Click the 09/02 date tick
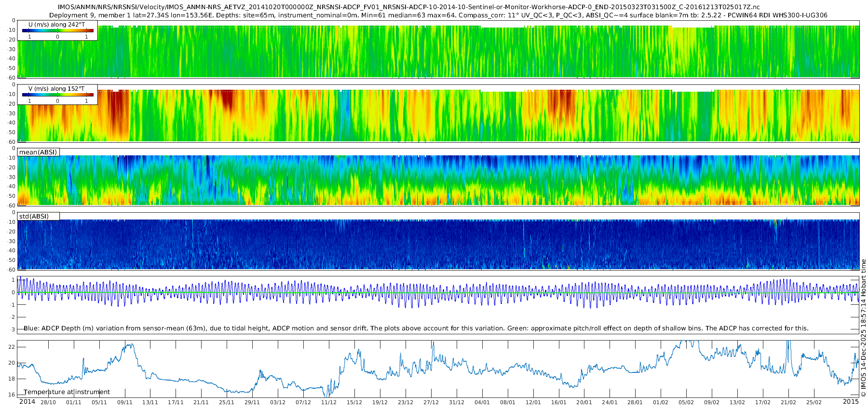The image size is (868, 410). click(712, 402)
